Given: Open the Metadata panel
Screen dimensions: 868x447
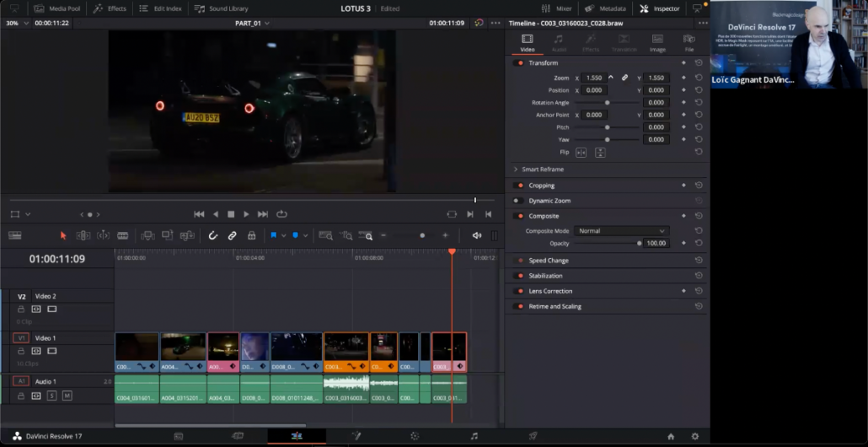Looking at the screenshot, I should (x=605, y=8).
